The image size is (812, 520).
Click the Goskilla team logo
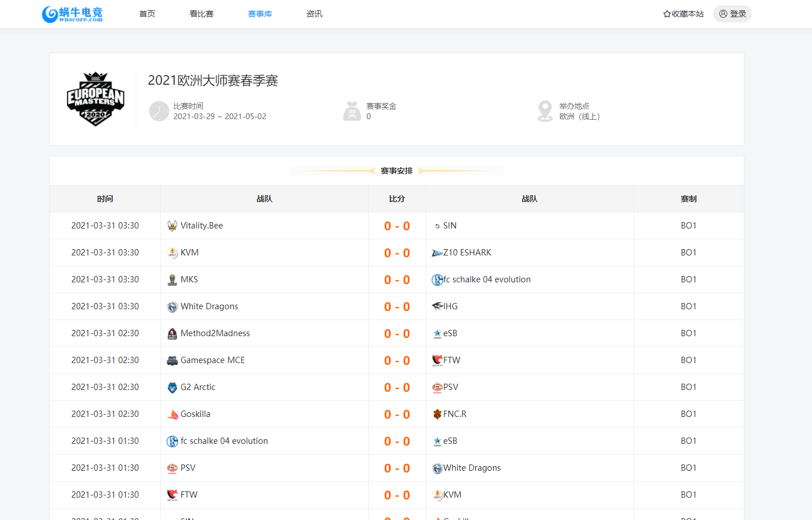click(172, 414)
